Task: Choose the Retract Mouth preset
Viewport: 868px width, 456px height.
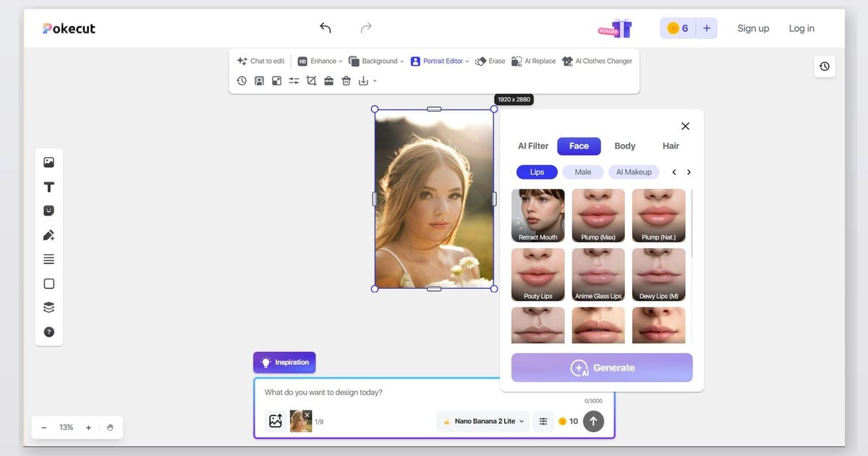Action: 538,216
